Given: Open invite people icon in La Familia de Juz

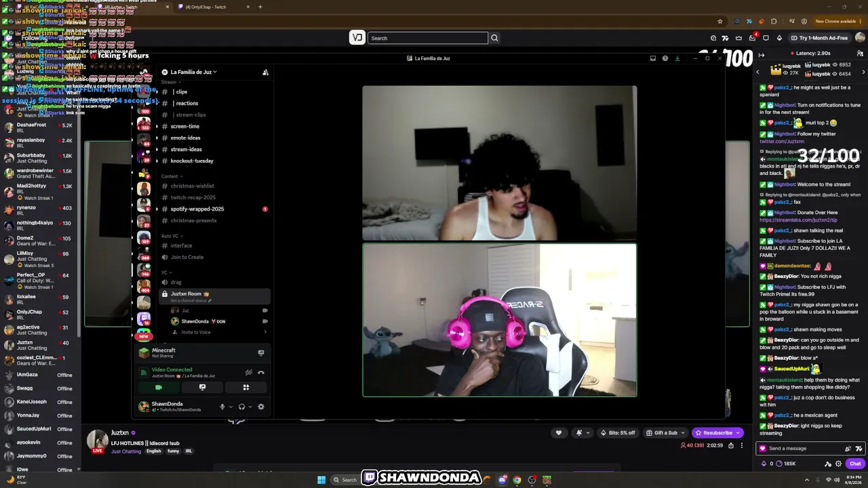Looking at the screenshot, I should (x=265, y=72).
